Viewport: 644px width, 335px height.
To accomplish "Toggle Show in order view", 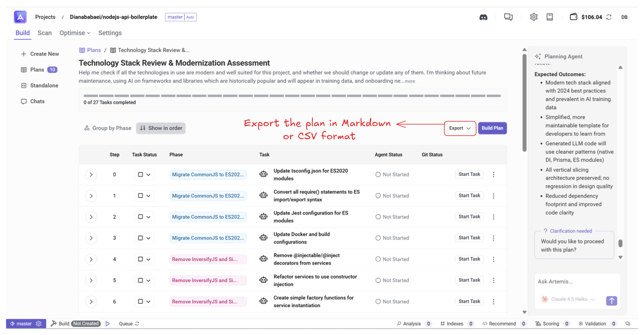I will tap(161, 128).
